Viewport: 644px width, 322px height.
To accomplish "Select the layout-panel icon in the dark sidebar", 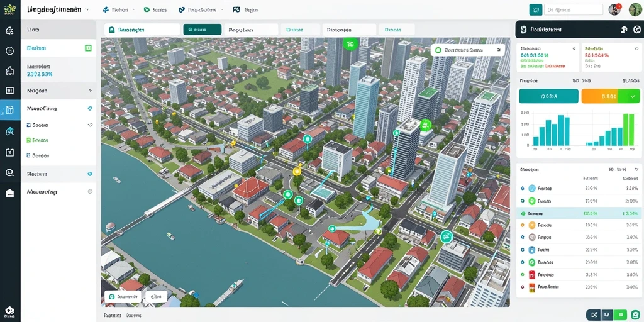I will (10, 91).
